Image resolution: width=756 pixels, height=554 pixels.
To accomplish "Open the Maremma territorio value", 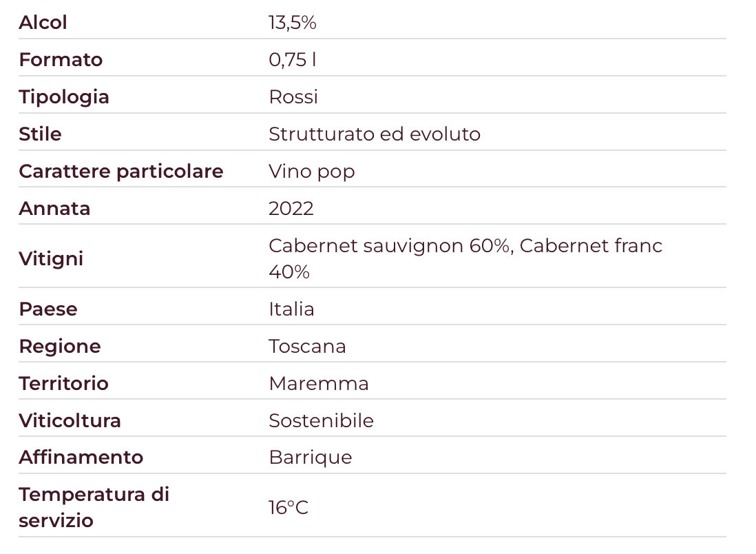I will (319, 383).
